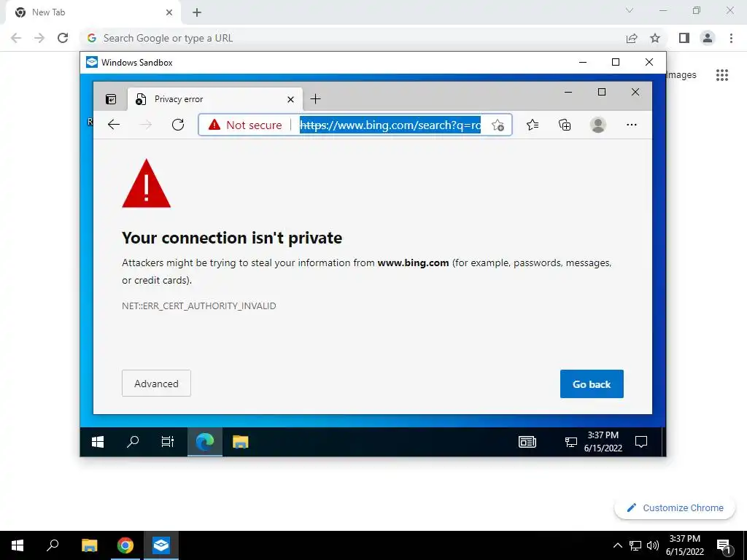Image resolution: width=747 pixels, height=560 pixels.
Task: Click Sandbox clock showing 3:37 PM
Action: pyautogui.click(x=603, y=441)
